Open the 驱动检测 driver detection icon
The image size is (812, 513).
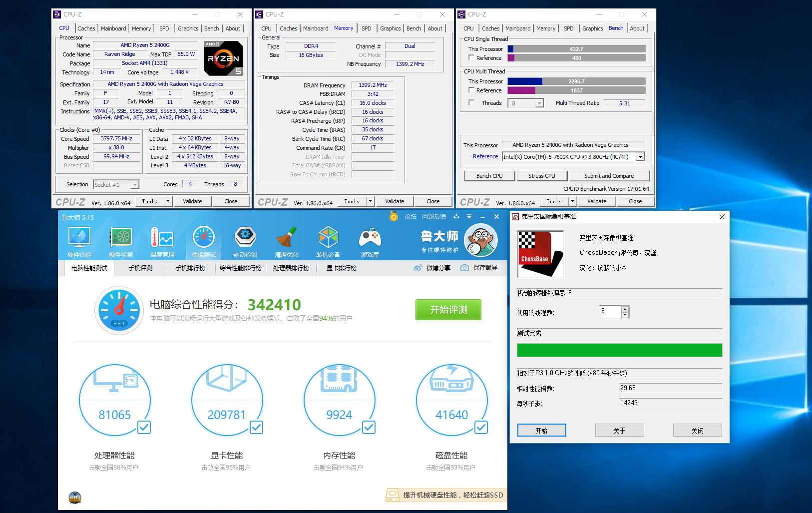(x=245, y=238)
